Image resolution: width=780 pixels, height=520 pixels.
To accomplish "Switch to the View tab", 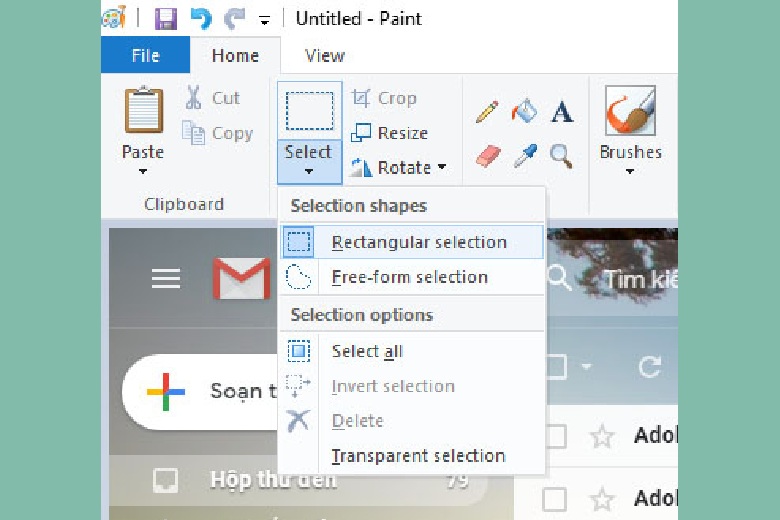I will [x=324, y=56].
